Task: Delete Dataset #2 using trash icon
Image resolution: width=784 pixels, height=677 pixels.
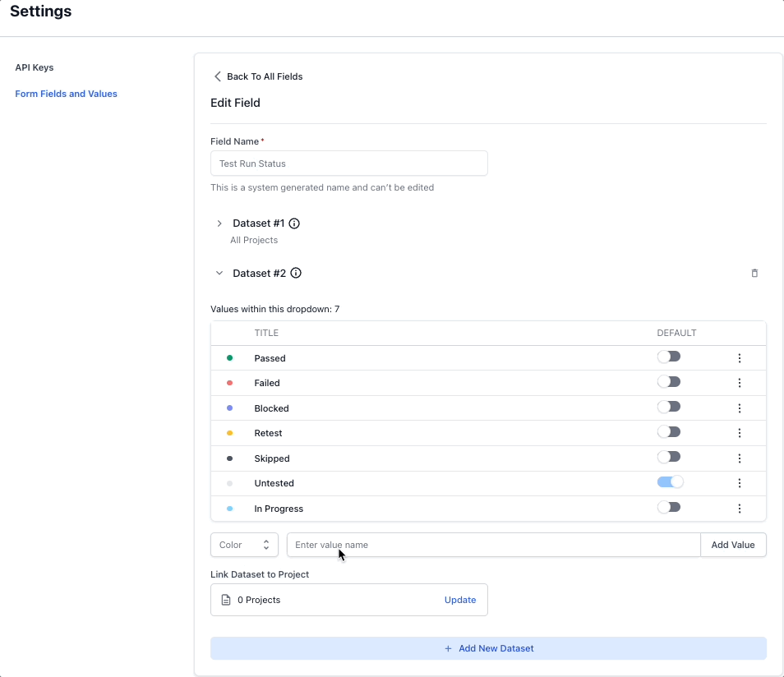Action: click(754, 274)
